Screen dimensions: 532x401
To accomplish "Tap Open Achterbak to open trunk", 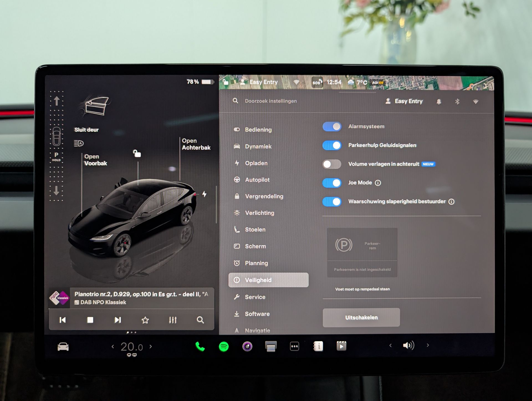I will (196, 144).
